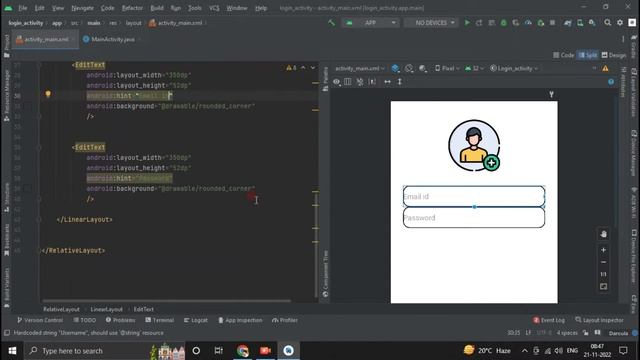Click the intention lightbulb in editor gutter

(x=48, y=95)
